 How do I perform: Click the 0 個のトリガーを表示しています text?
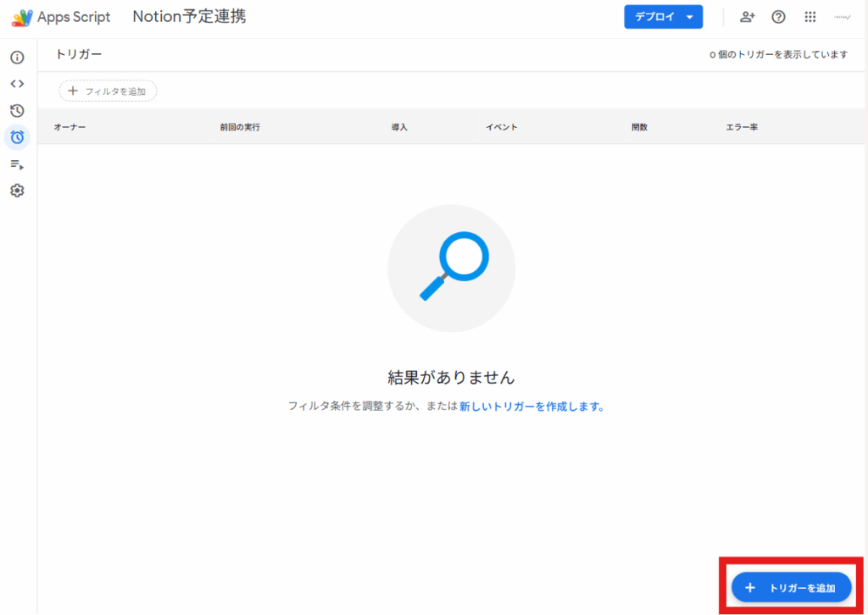(779, 55)
